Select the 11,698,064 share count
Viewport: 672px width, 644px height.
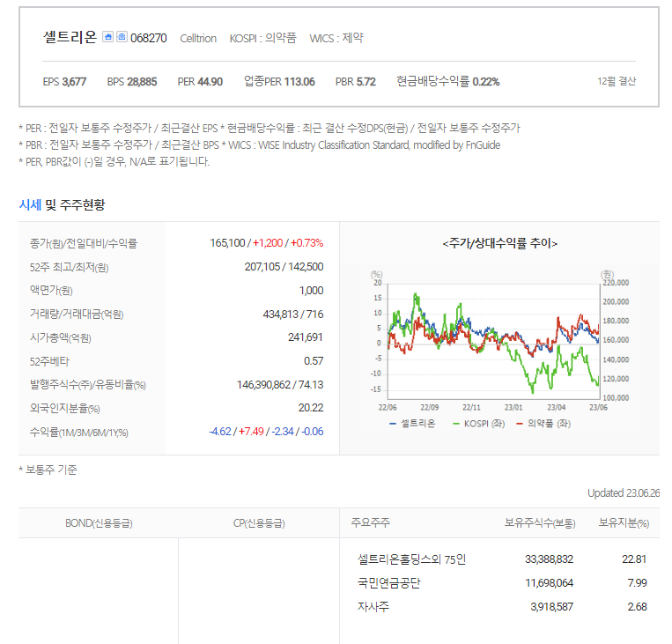(x=549, y=583)
